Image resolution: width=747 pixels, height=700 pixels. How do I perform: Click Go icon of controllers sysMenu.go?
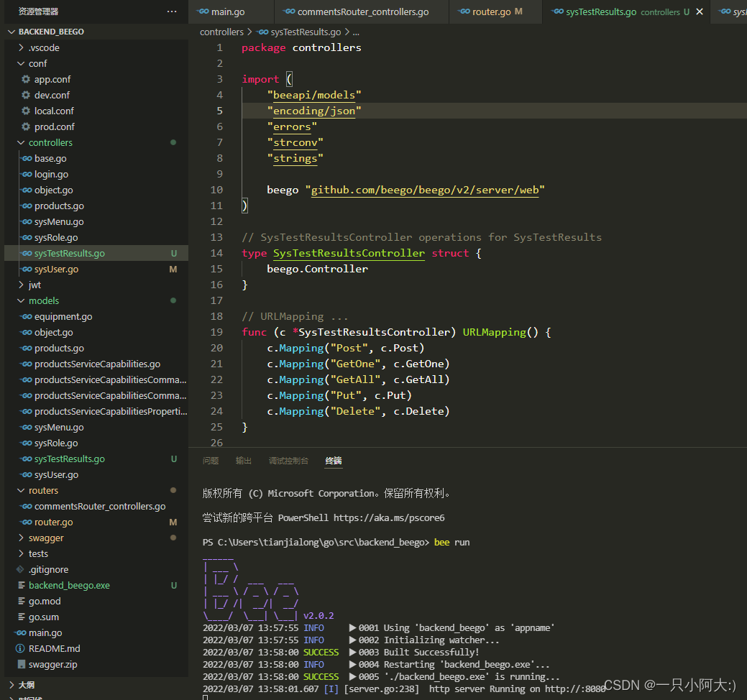(26, 221)
